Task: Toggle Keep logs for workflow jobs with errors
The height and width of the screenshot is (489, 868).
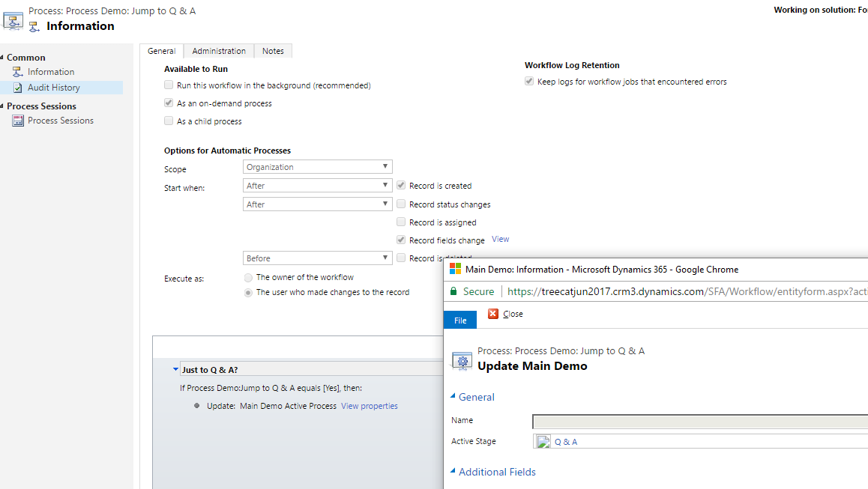Action: click(529, 82)
